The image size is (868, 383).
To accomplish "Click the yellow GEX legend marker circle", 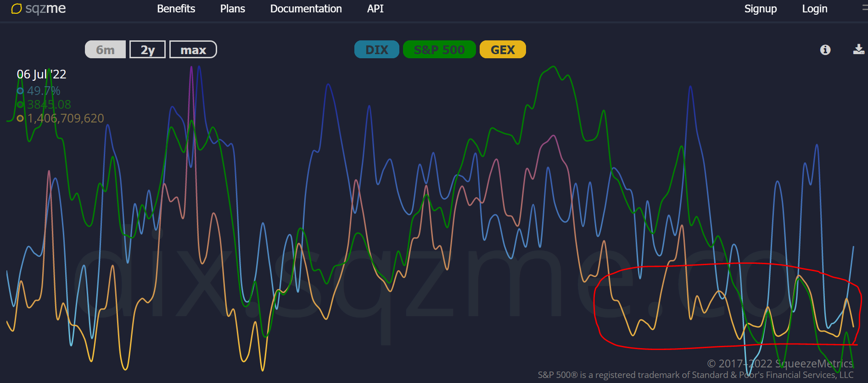I will [20, 118].
